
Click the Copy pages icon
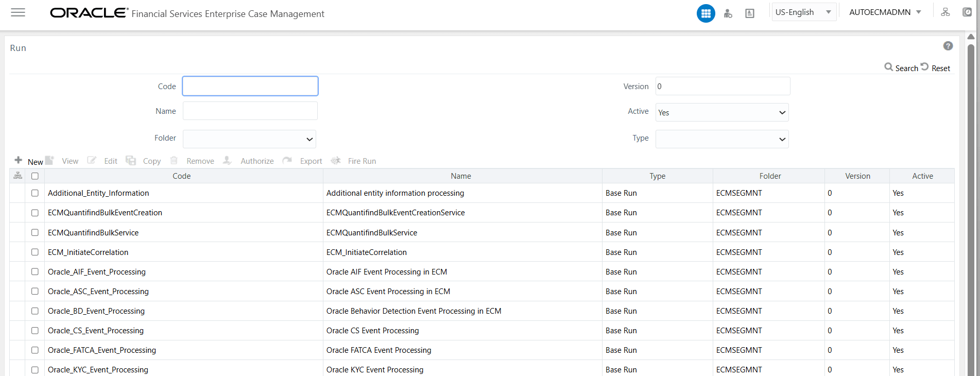tap(131, 161)
